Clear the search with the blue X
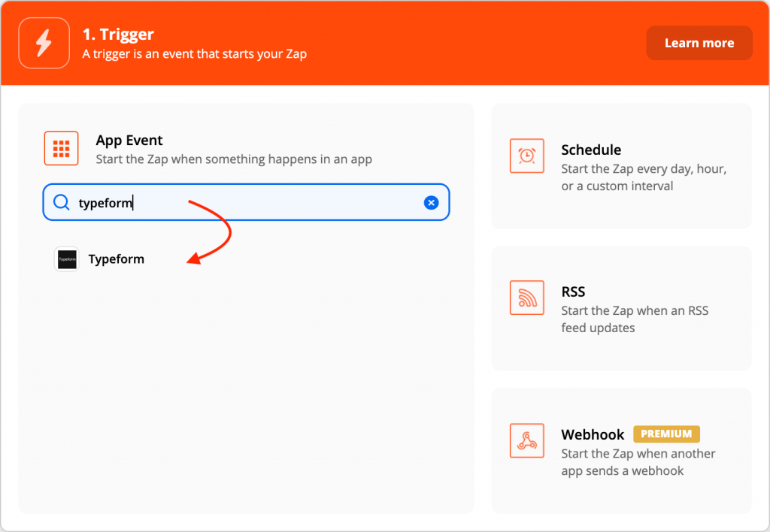The image size is (770, 532). pyautogui.click(x=431, y=203)
